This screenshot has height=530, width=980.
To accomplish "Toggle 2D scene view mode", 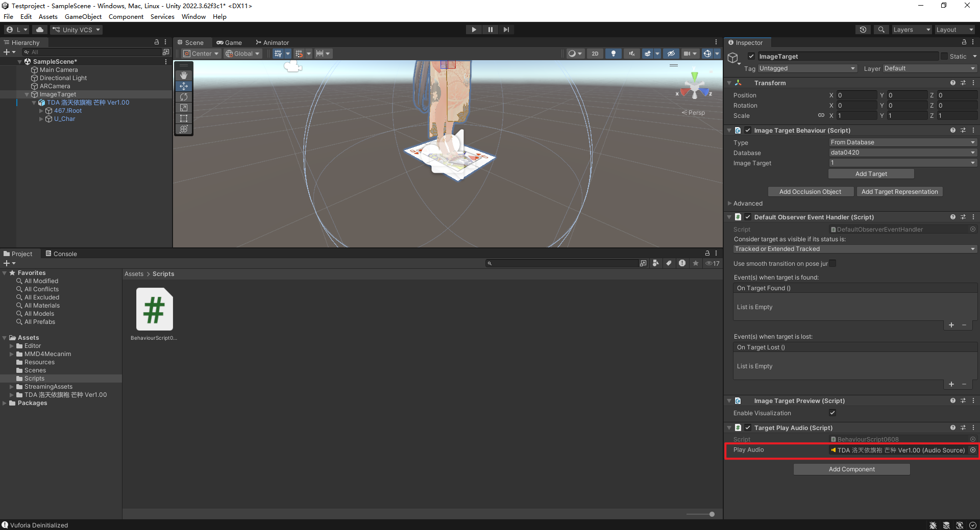I will tap(595, 54).
